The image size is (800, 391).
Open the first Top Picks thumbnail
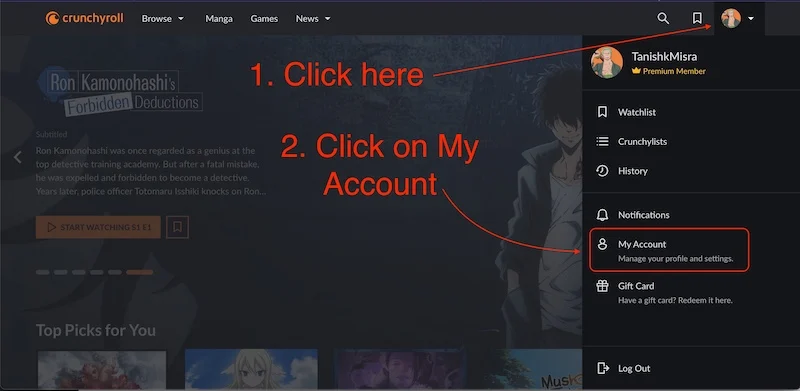coord(102,369)
